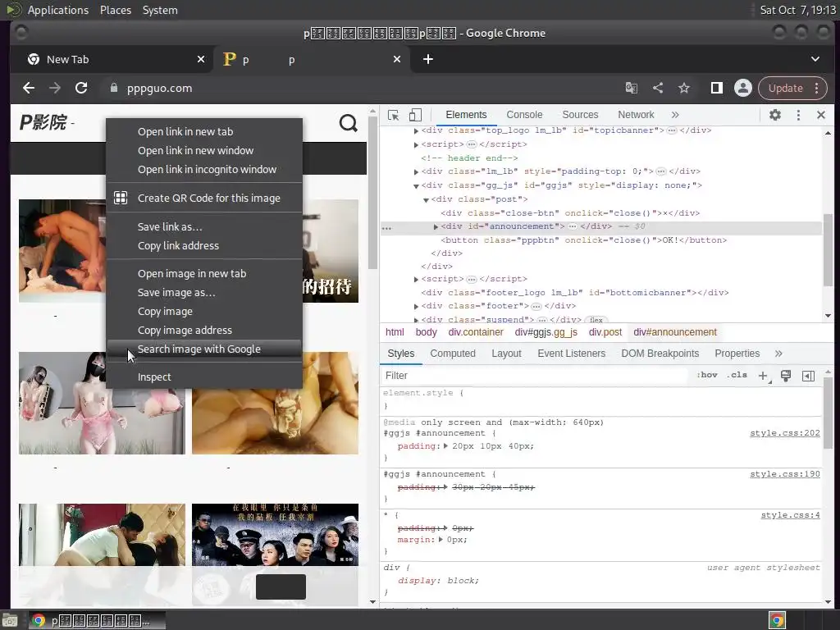Add a new style rule with plus icon
The image size is (840, 630).
click(x=764, y=376)
